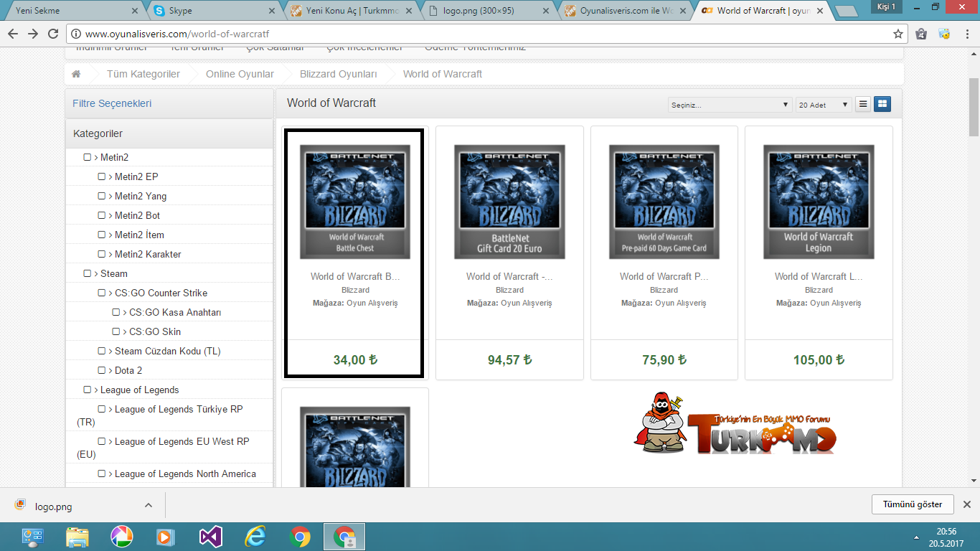This screenshot has width=980, height=551.
Task: Check the Metin2 EP category checkbox
Action: pos(102,176)
